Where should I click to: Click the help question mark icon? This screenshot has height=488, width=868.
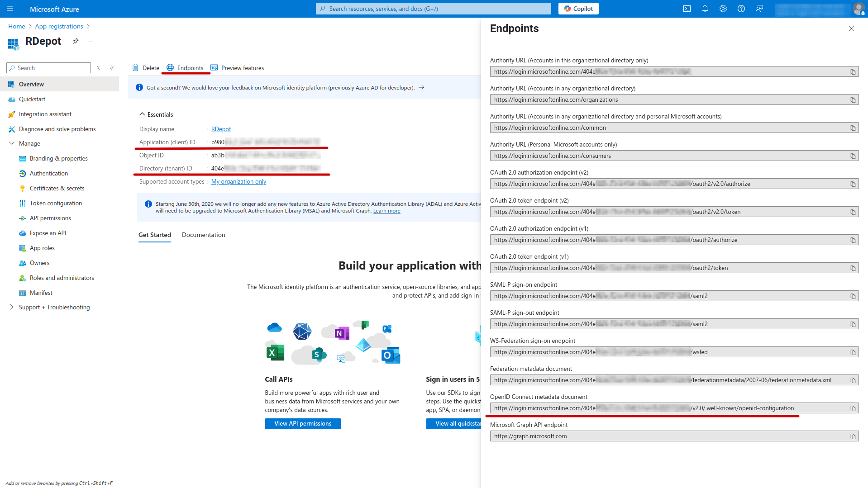[x=741, y=9]
